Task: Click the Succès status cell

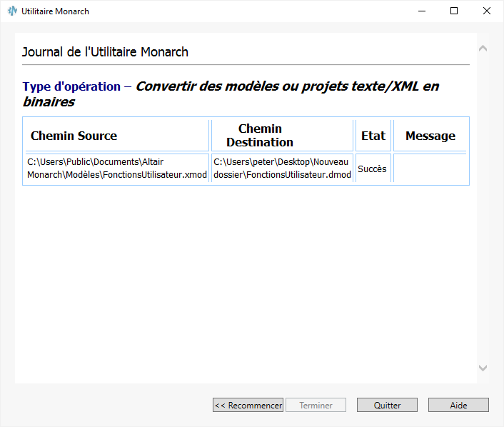Action: (373, 169)
